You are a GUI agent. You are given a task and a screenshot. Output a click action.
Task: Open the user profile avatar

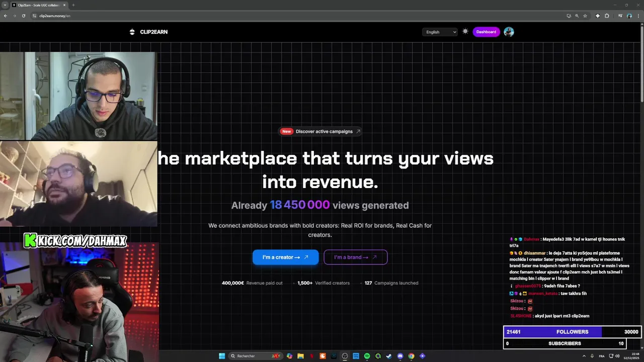(x=509, y=32)
